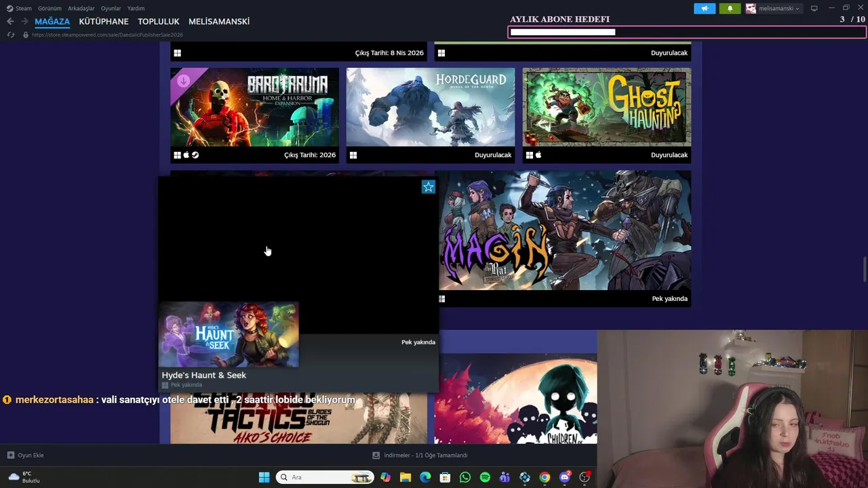Open the Children game card
Image resolution: width=868 pixels, height=488 pixels.
(516, 399)
